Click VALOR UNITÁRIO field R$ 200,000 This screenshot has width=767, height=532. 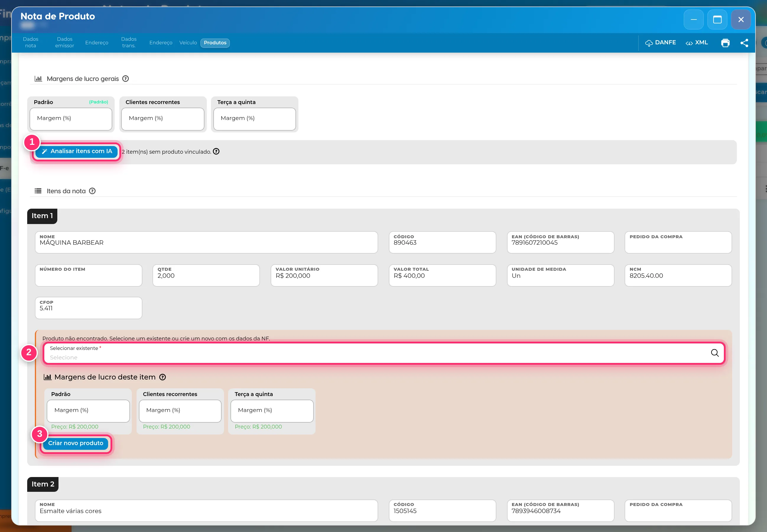(324, 275)
